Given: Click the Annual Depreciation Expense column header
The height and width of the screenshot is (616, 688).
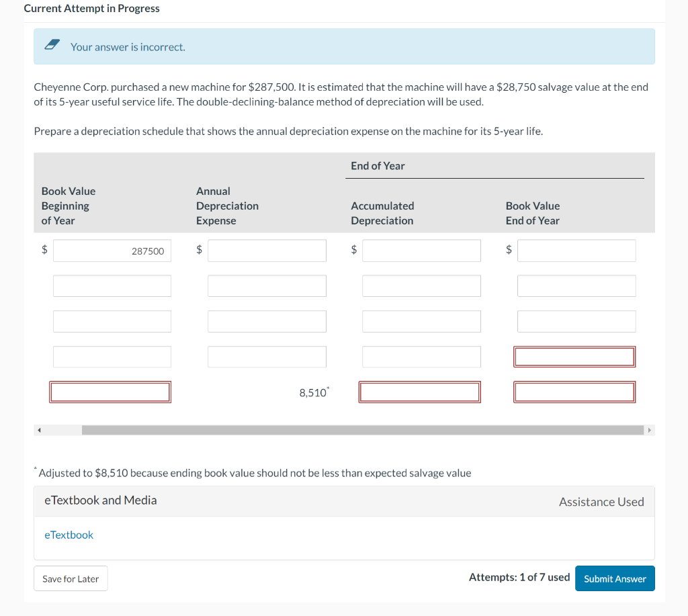Looking at the screenshot, I should [227, 206].
